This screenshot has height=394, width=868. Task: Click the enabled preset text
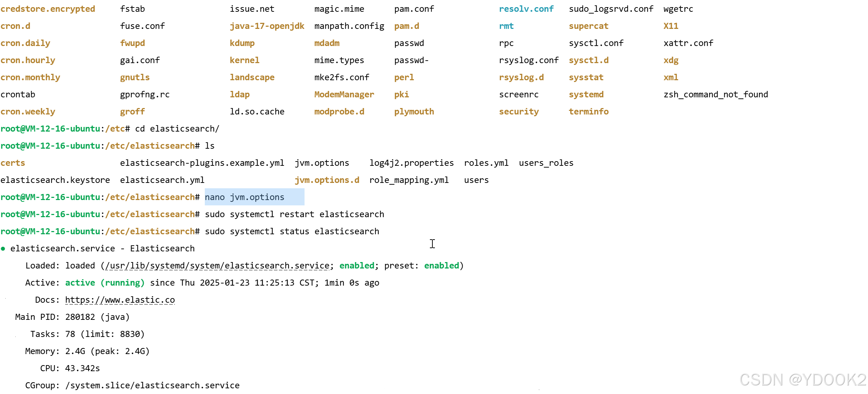click(x=441, y=265)
